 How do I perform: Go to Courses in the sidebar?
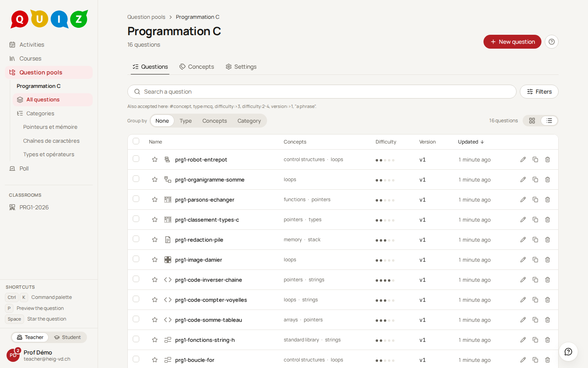click(x=49, y=58)
